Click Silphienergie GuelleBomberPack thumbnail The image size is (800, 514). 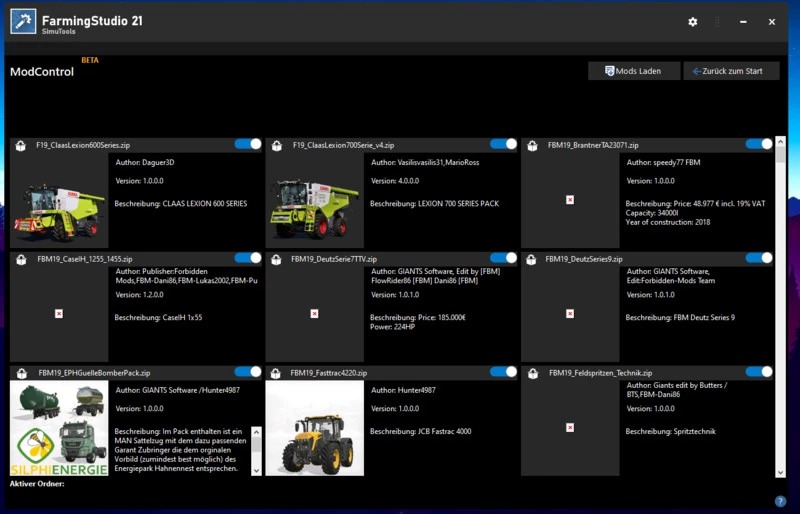click(x=59, y=428)
